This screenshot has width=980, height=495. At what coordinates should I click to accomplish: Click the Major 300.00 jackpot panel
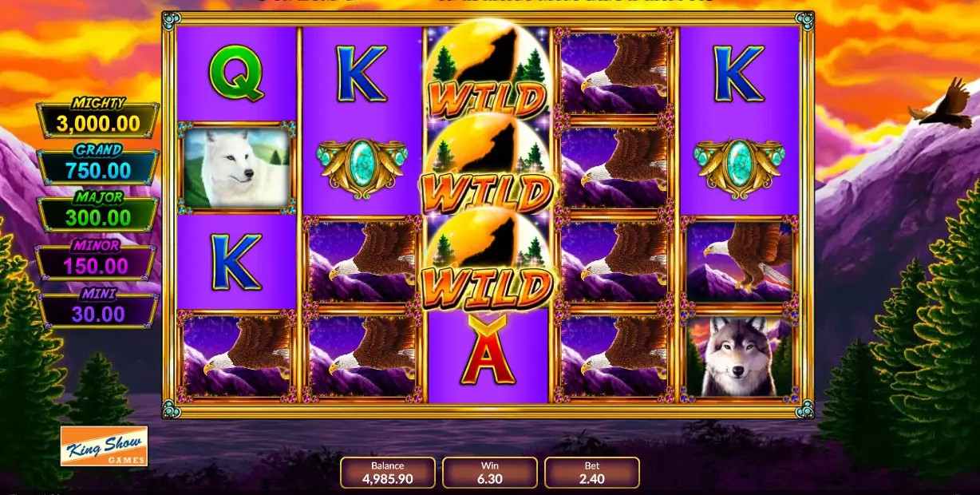pos(97,213)
